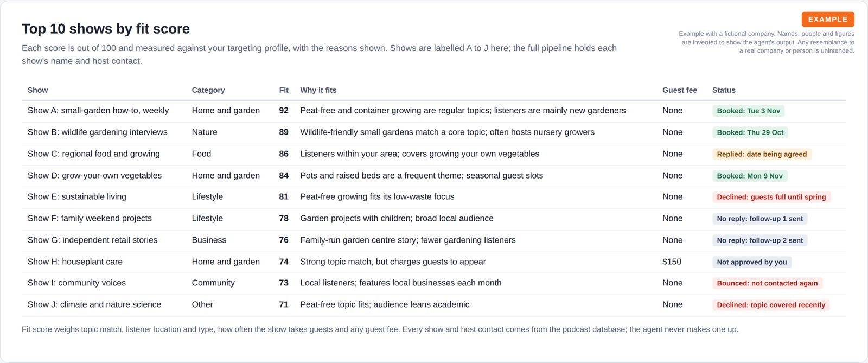The height and width of the screenshot is (363, 868).
Task: Click the fit score 81
Action: click(x=284, y=197)
